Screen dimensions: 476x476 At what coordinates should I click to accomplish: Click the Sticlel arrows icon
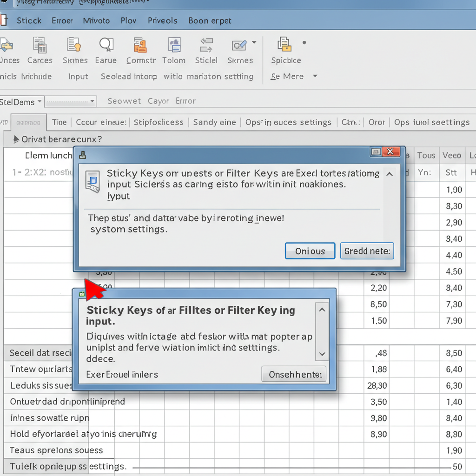coord(206,45)
